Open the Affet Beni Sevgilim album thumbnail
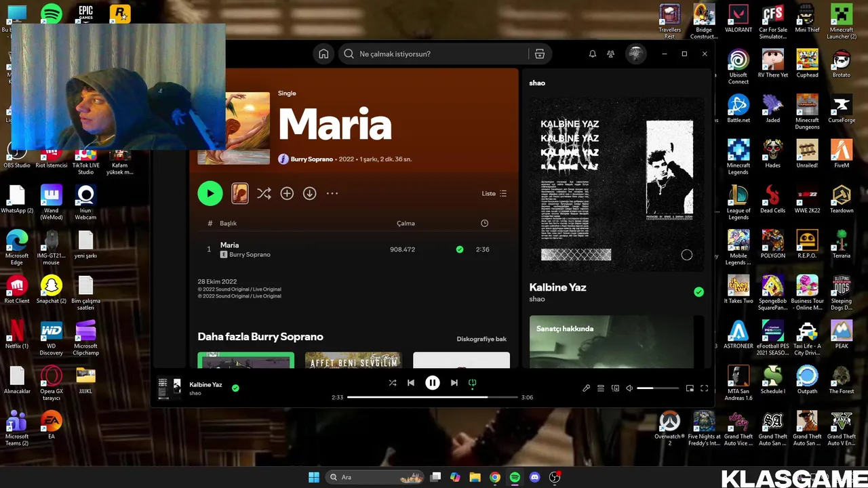 click(353, 361)
